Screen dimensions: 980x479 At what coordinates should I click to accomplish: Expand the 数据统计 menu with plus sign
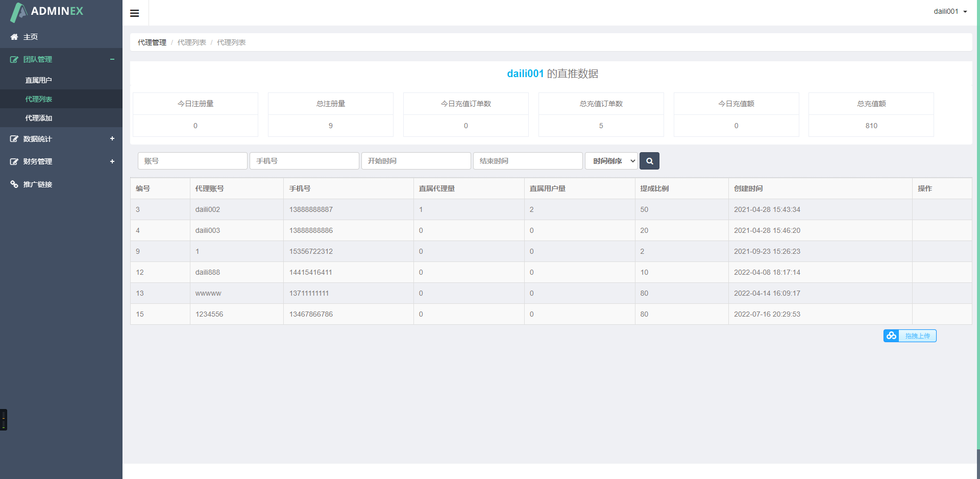tap(112, 138)
